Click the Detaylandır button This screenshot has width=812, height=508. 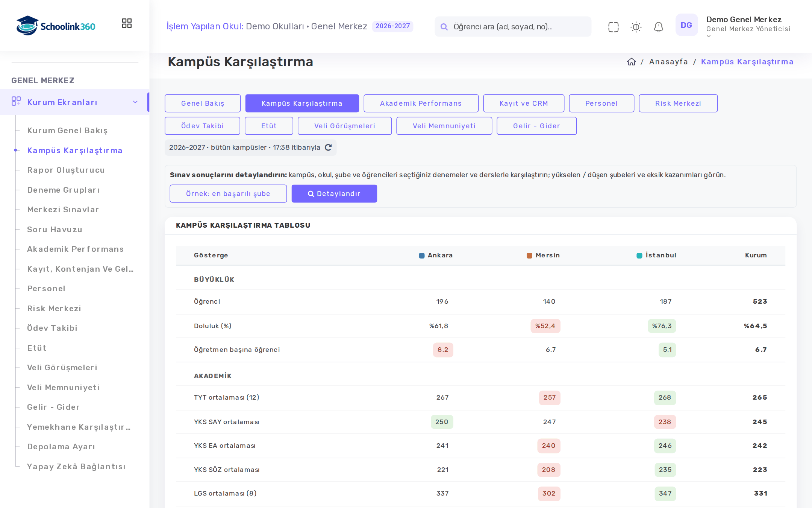coord(334,193)
